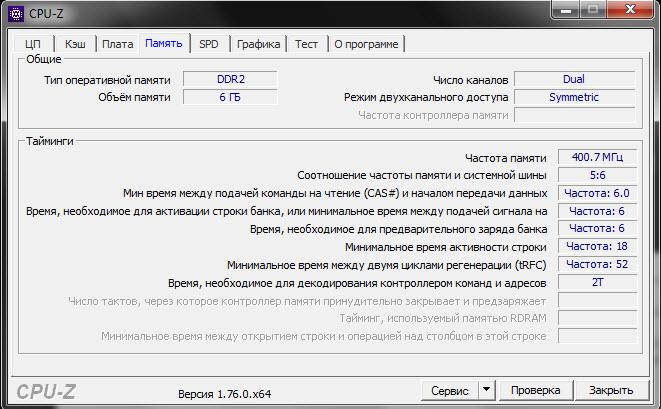Screen dimensions: 661x409
Task: Click the 6 ГБ memory size field
Action: [230, 97]
